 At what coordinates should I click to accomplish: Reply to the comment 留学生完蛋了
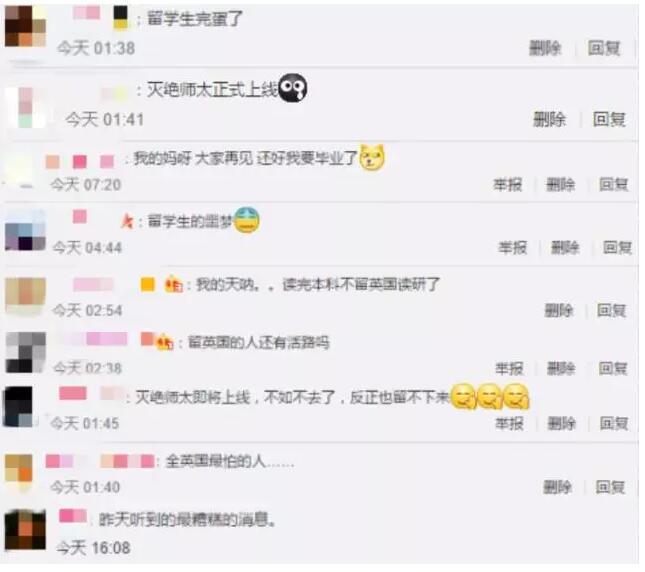click(x=603, y=48)
